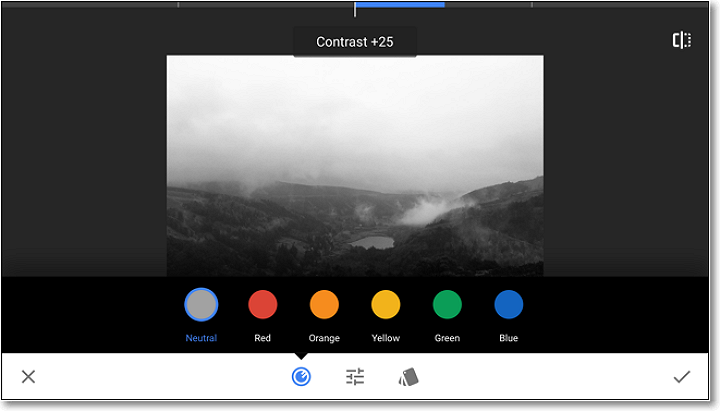
Task: Open the adjustment sliders icon
Action: (x=355, y=377)
